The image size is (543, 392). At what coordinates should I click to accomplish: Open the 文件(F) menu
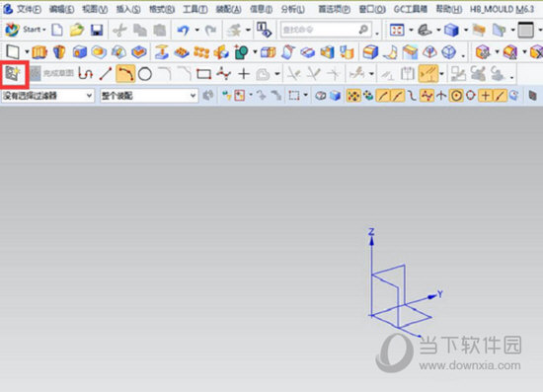click(x=29, y=9)
